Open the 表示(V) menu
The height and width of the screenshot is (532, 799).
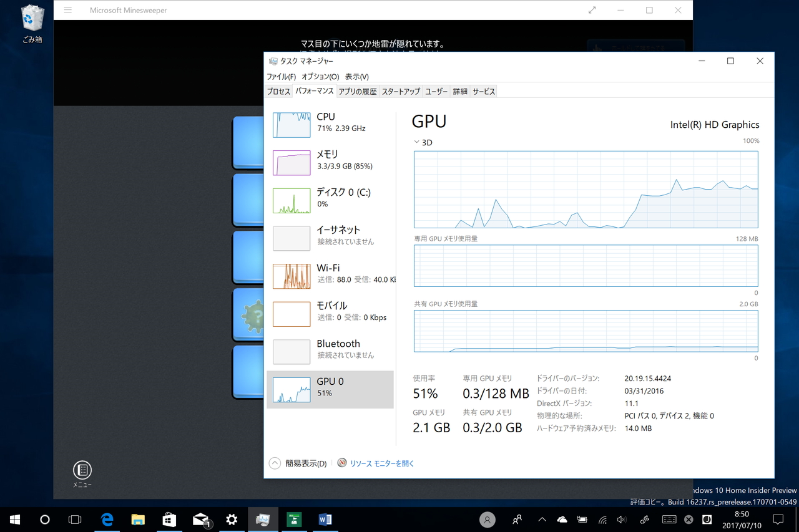pos(356,77)
